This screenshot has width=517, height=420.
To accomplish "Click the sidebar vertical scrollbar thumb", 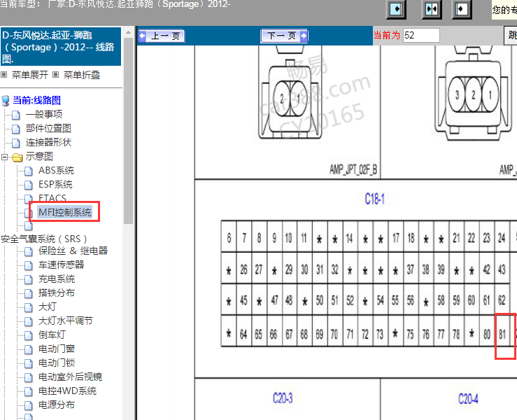I will tap(128, 131).
